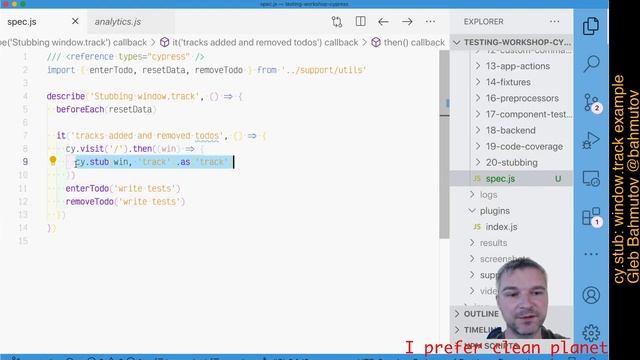
Task: Open the Accounts menu icon
Action: pyautogui.click(x=591, y=295)
